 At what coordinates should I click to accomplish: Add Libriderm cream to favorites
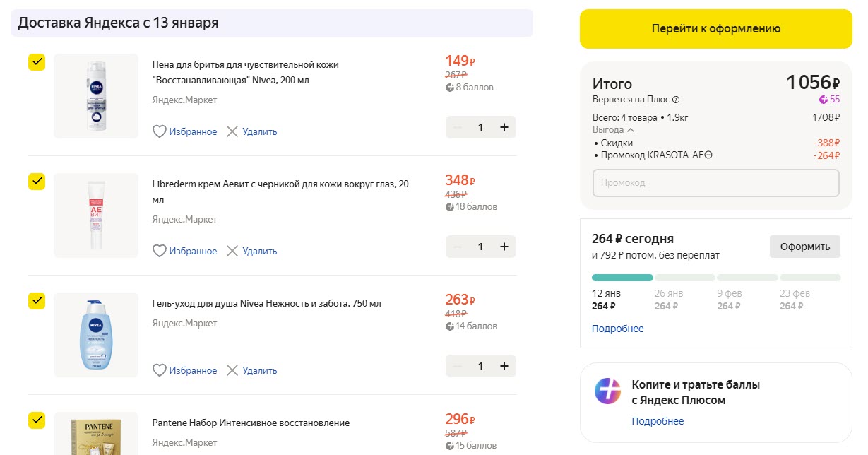[160, 251]
